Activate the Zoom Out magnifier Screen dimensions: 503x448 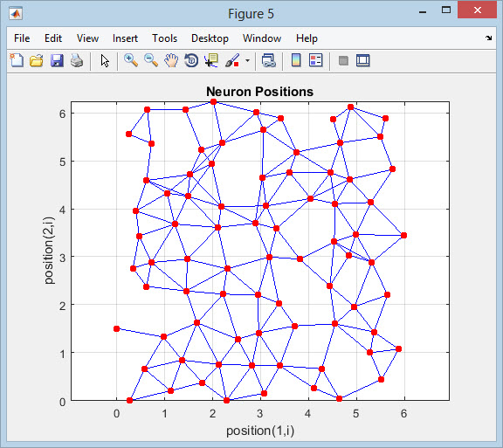(151, 60)
